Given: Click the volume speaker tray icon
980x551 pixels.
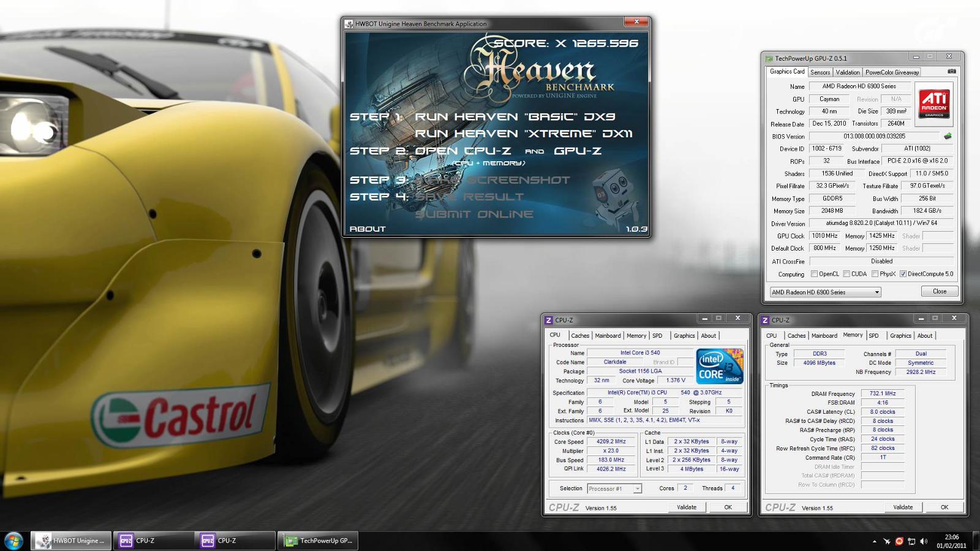Looking at the screenshot, I should tap(924, 541).
